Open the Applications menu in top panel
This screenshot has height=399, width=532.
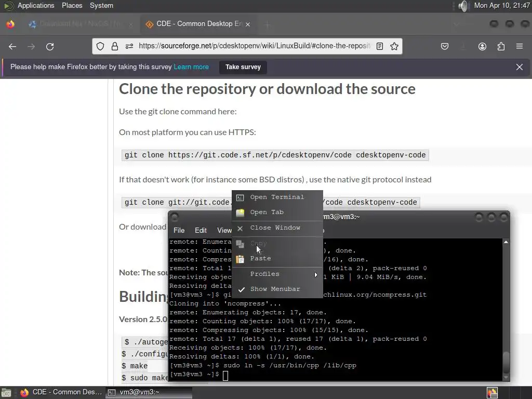click(x=36, y=5)
